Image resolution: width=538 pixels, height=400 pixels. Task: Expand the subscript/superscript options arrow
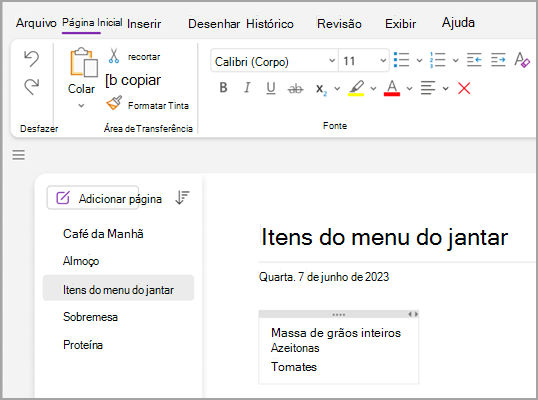pyautogui.click(x=337, y=89)
